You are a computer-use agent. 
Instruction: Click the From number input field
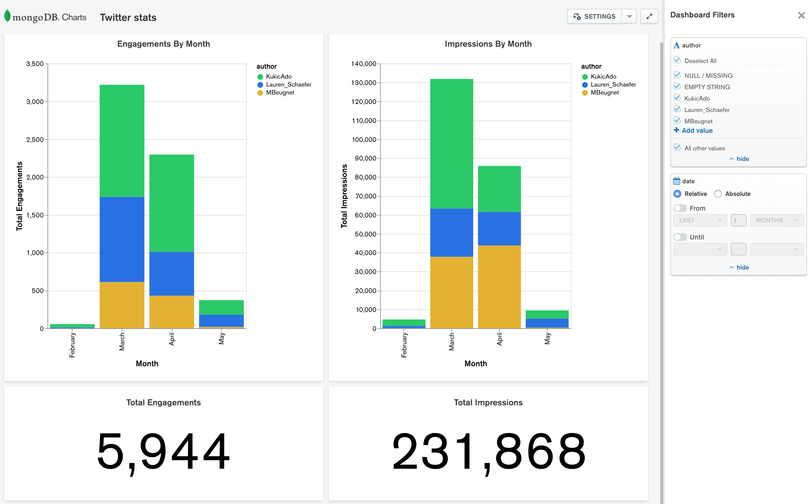coord(738,220)
